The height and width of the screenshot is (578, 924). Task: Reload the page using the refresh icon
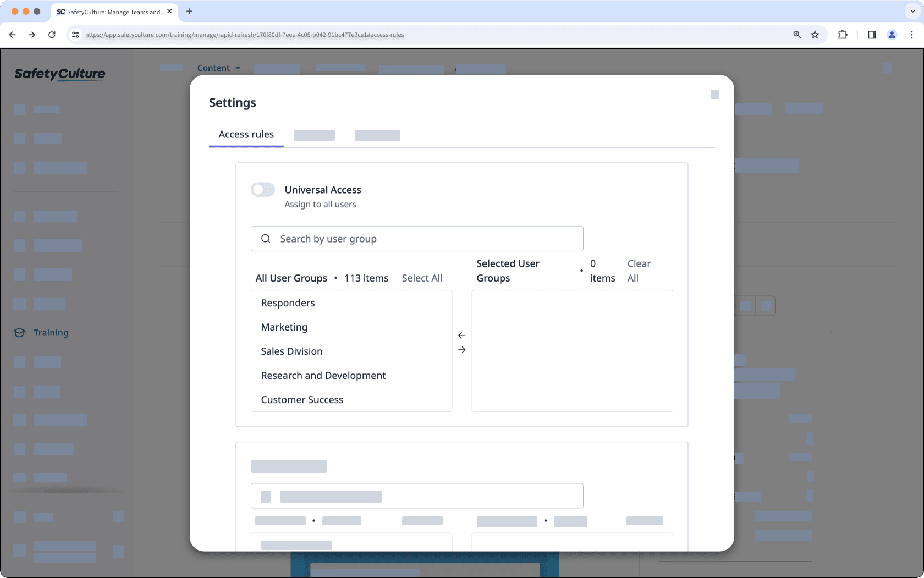click(52, 35)
